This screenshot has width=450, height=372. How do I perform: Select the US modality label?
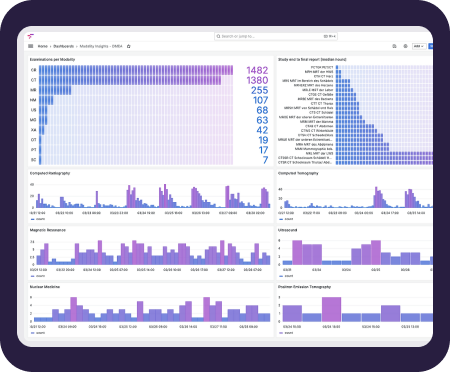coord(33,110)
